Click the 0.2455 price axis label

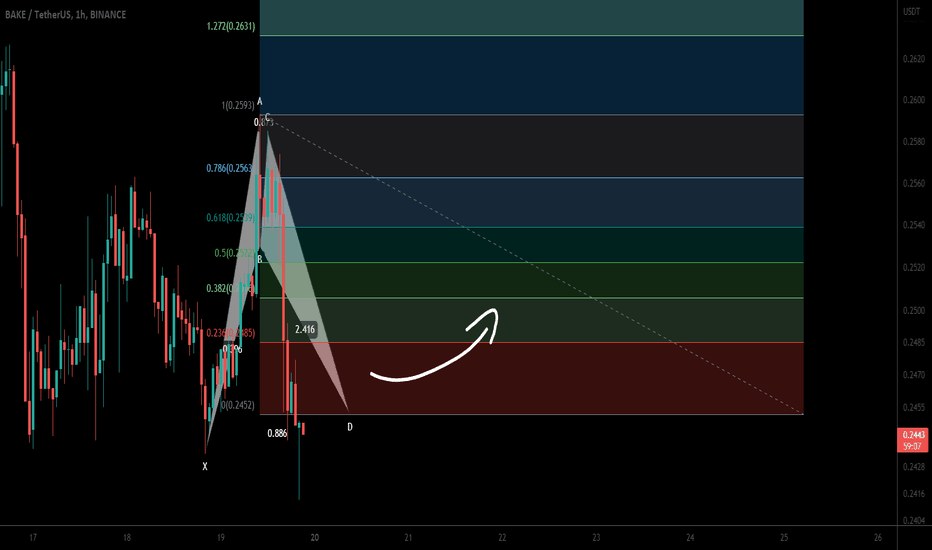pyautogui.click(x=914, y=408)
